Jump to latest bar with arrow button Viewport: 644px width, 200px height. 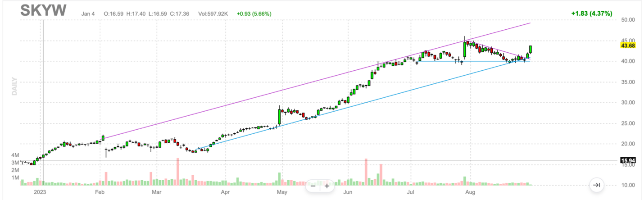coord(596,185)
